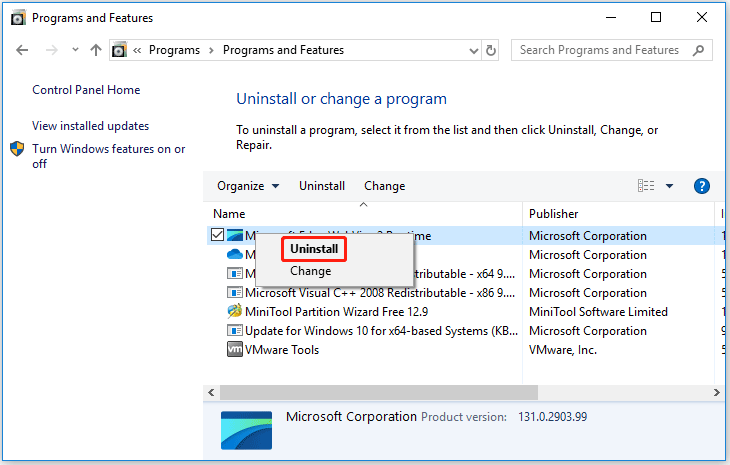This screenshot has width=730, height=465.
Task: Click the double chevron before Programs breadcrumb
Action: click(x=137, y=50)
